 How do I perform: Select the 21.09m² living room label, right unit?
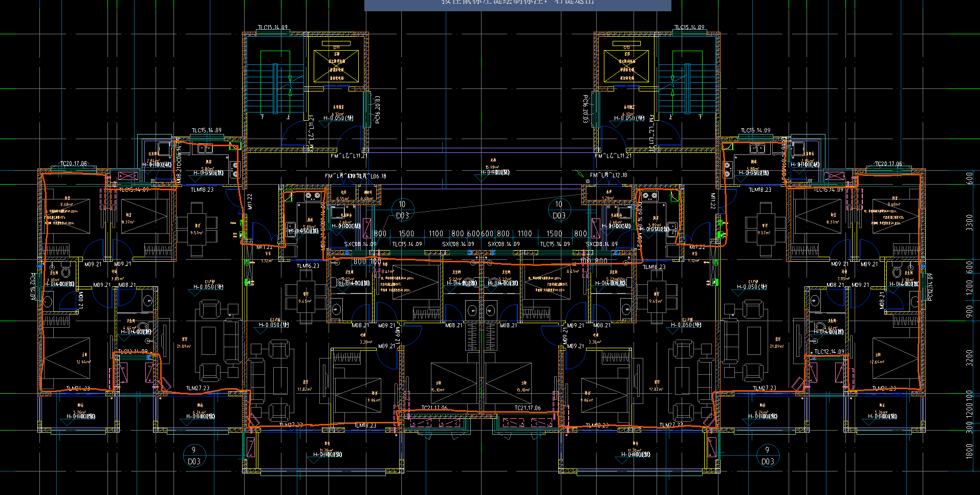777,346
